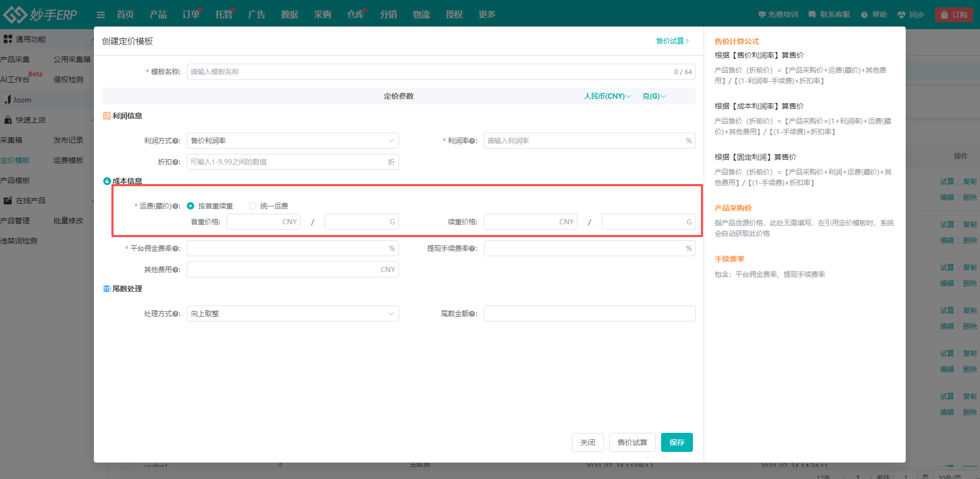Click the help icon next to 提现手续费率
The height and width of the screenshot is (479, 980).
pos(472,249)
